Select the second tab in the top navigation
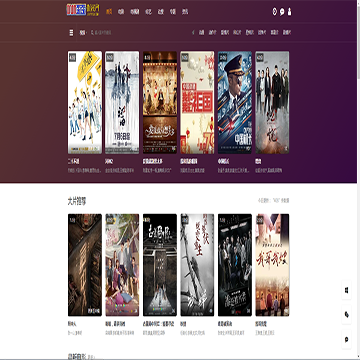This screenshot has height=360, width=360. point(121,12)
